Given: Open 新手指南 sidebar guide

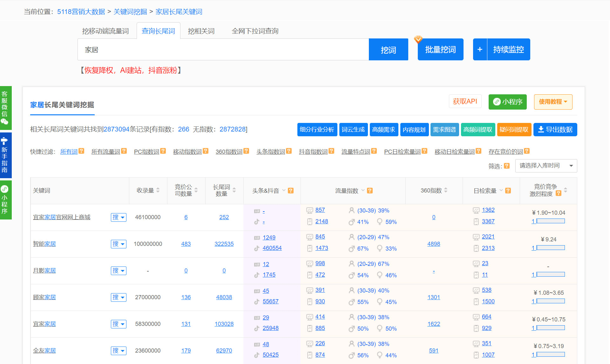Looking at the screenshot, I should point(5,155).
